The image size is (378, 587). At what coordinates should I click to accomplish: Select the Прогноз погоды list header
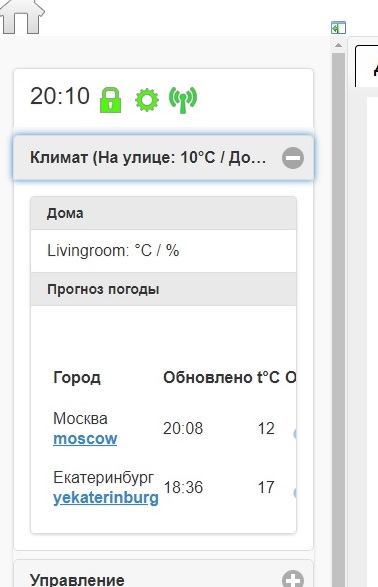coord(164,289)
